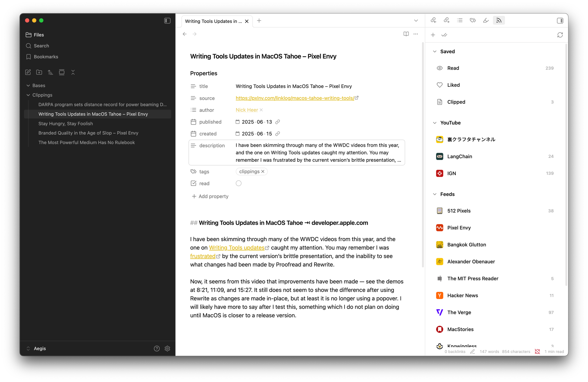
Task: Open the tags panel icon
Action: click(x=473, y=21)
